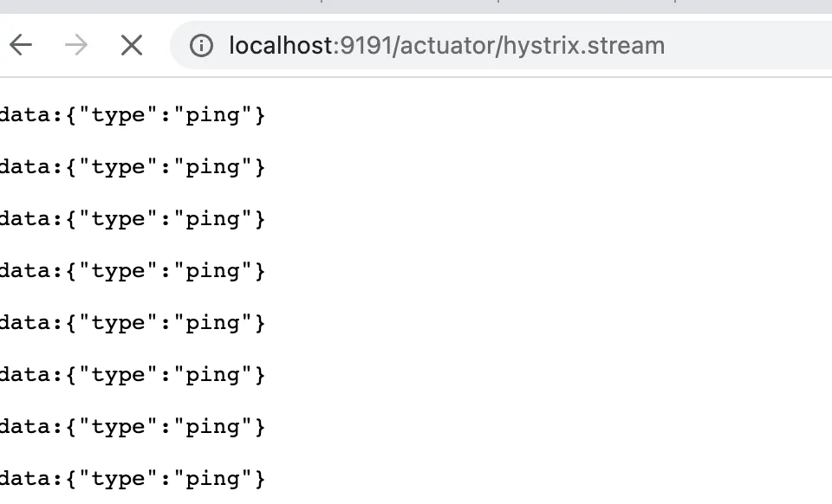Click the localhost host text in URL
This screenshot has height=504, width=832.
[x=280, y=46]
